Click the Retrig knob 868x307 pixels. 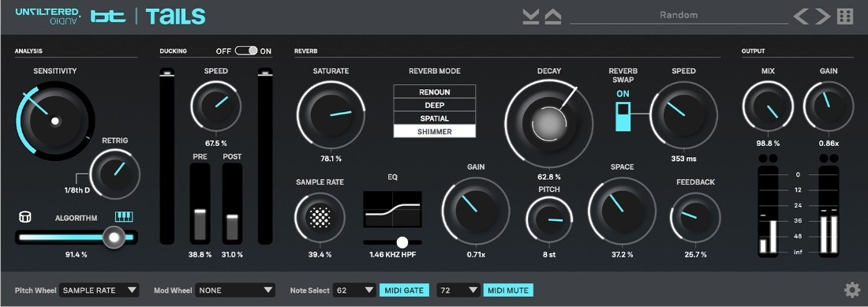(114, 174)
